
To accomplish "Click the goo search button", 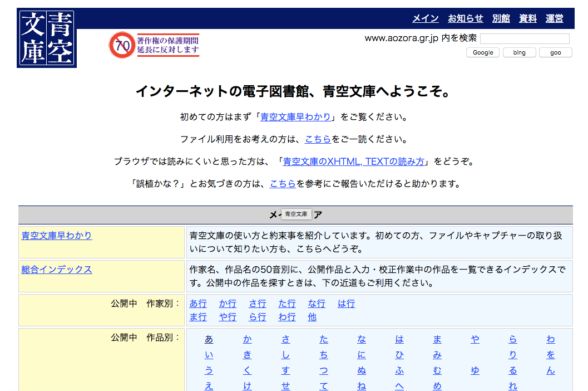I will coord(556,52).
